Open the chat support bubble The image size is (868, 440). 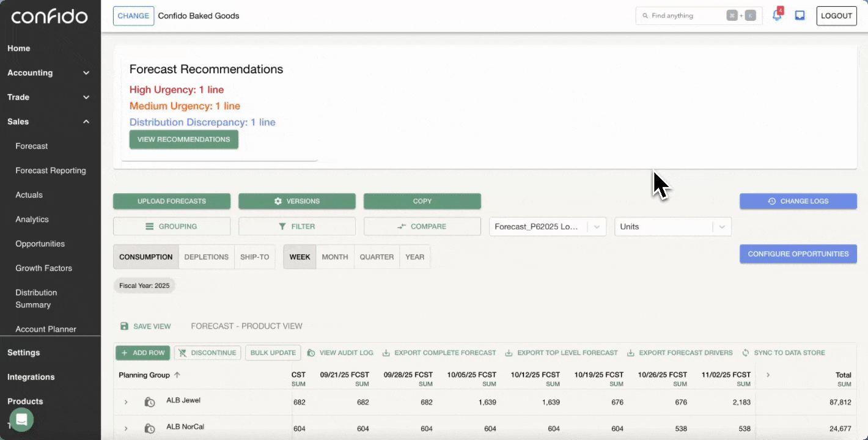[21, 420]
